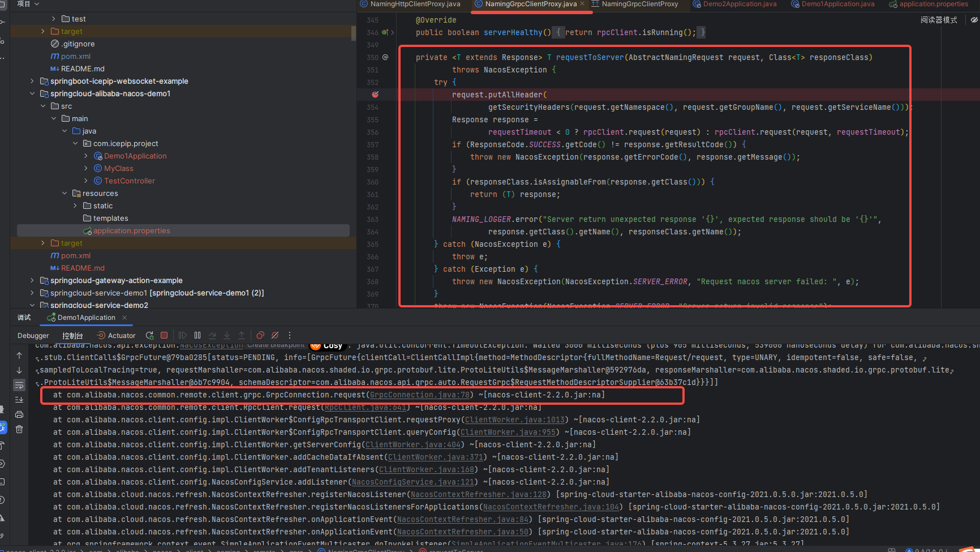The width and height of the screenshot is (980, 552).
Task: Toggle the breakpoint at putAllHeader line
Action: [375, 95]
